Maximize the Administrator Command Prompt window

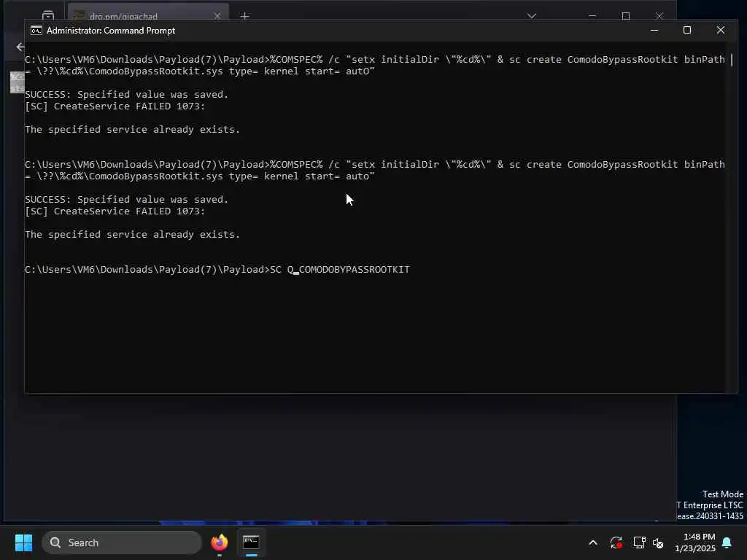pos(687,31)
